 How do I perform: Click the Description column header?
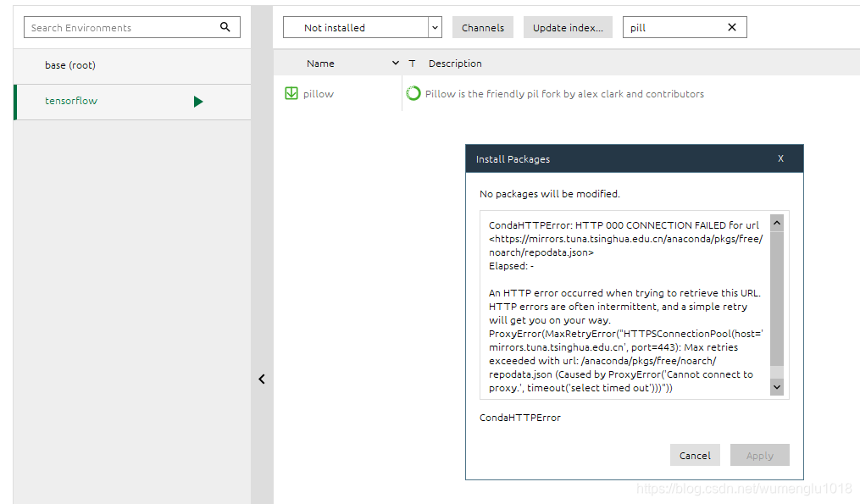(x=455, y=63)
